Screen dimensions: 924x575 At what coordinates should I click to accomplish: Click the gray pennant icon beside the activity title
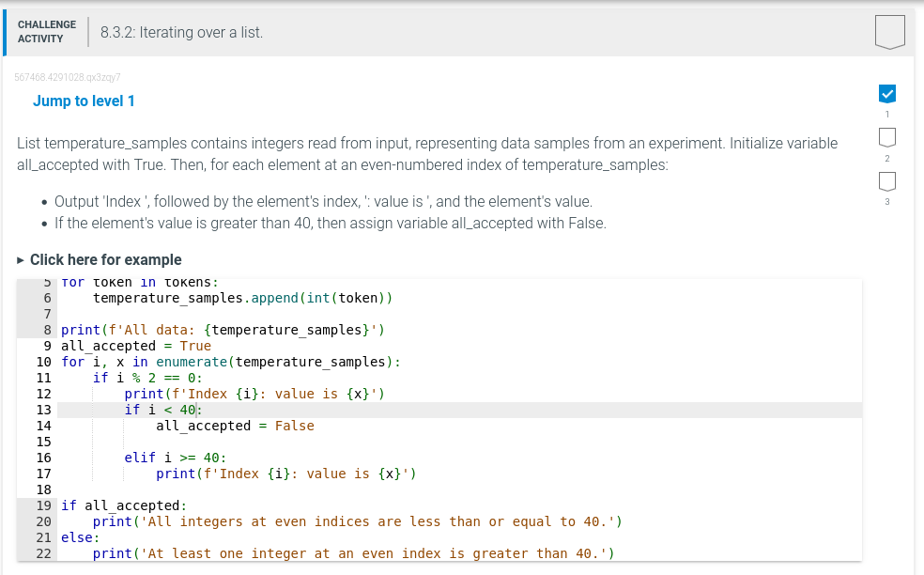[x=888, y=31]
